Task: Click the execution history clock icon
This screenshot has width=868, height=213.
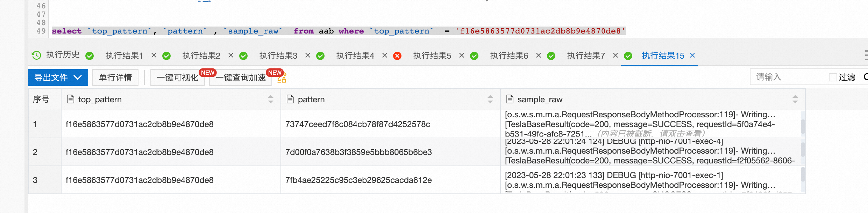Action: tap(36, 55)
